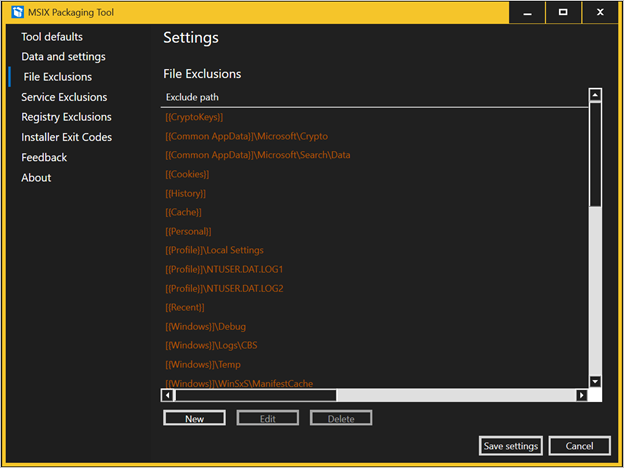Screen dimensions: 624x468
Task: Select the [{Personal}] exclusion row
Action: coord(374,232)
